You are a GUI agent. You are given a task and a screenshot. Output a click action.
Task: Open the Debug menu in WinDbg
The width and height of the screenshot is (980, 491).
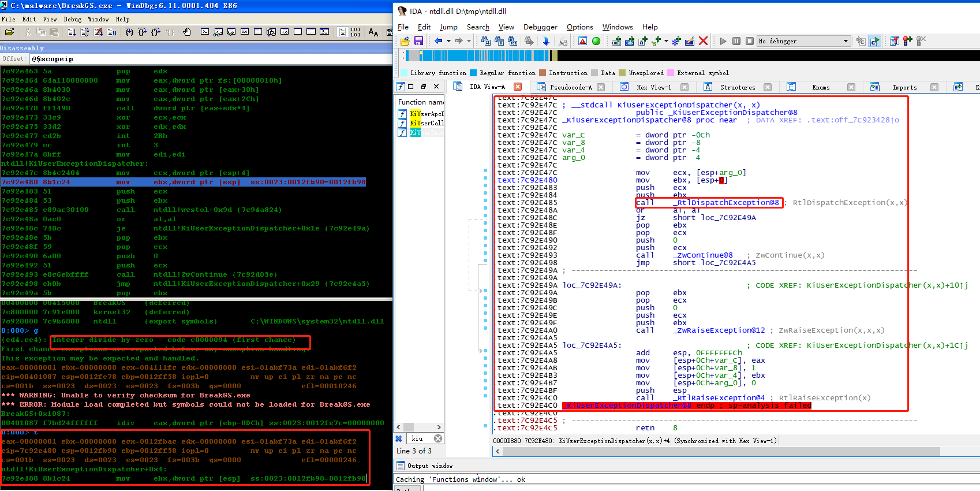[72, 19]
